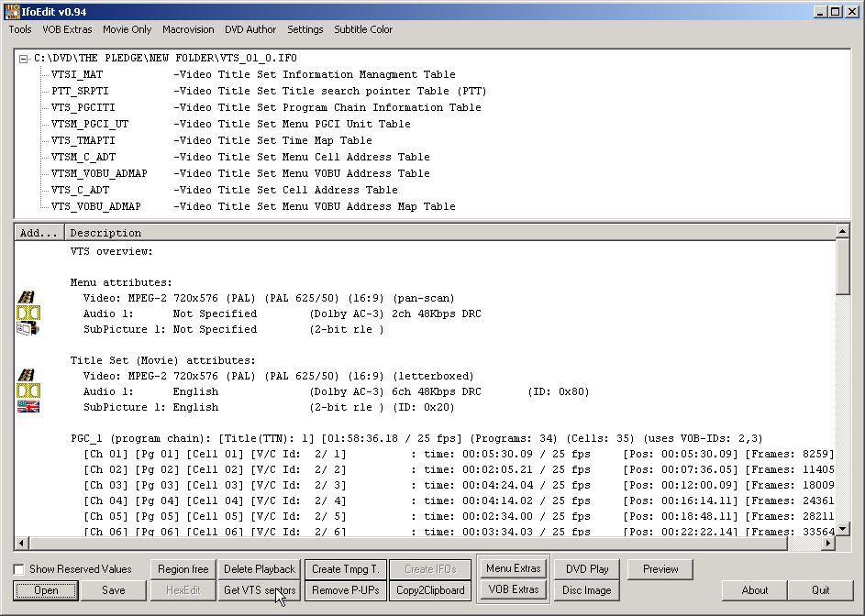Viewport: 865px width, 616px height.
Task: Click the description pane scroll up arrow
Action: tap(842, 231)
